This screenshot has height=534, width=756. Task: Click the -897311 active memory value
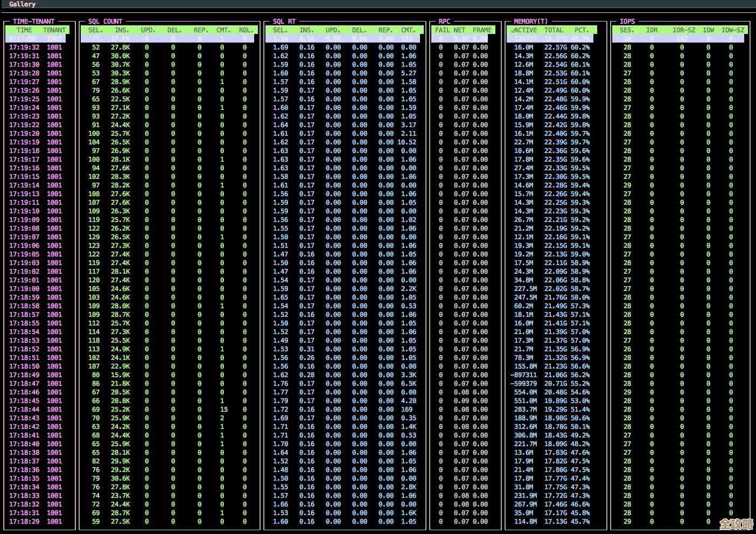523,375
